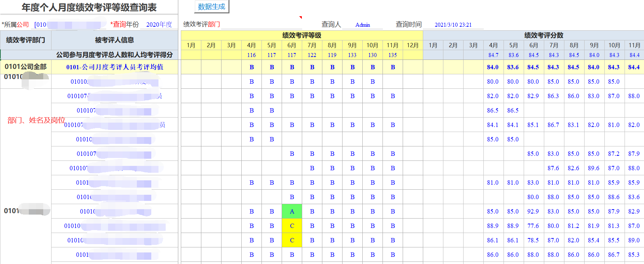This screenshot has height=264, width=644.
Task: Select the headcount cell showing 135
Action: [x=393, y=55]
